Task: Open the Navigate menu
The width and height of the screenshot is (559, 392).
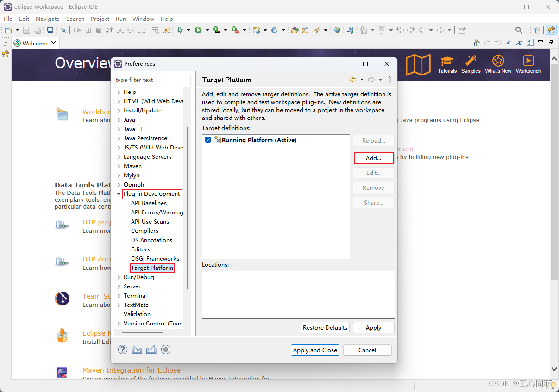Action: 48,19
